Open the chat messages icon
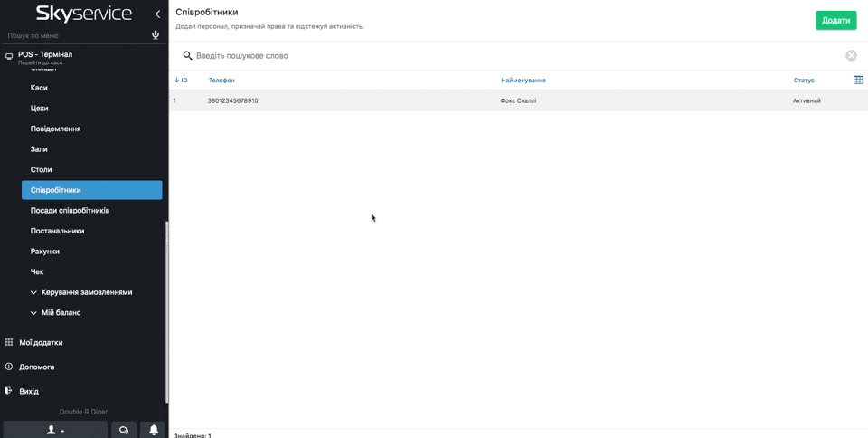 point(124,430)
